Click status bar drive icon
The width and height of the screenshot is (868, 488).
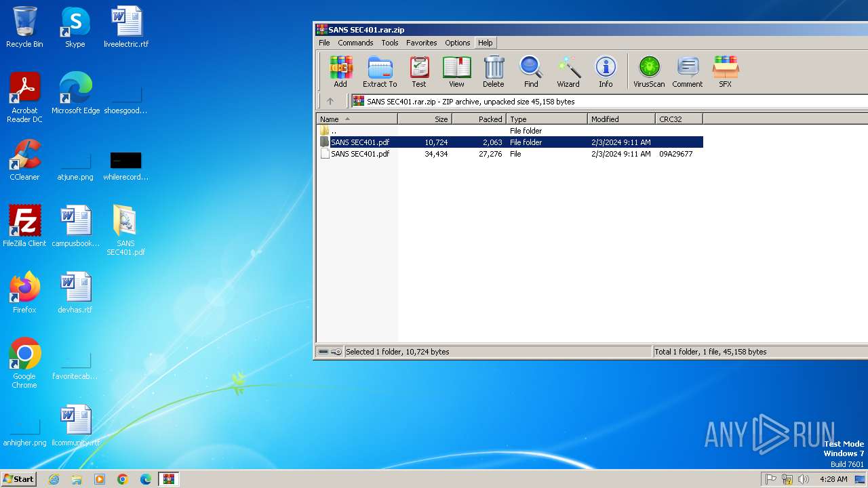click(x=323, y=352)
